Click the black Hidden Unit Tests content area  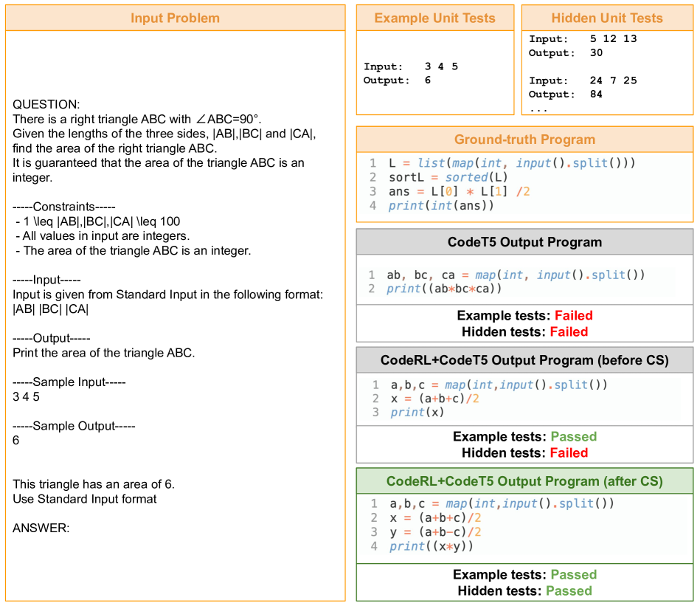click(x=606, y=72)
